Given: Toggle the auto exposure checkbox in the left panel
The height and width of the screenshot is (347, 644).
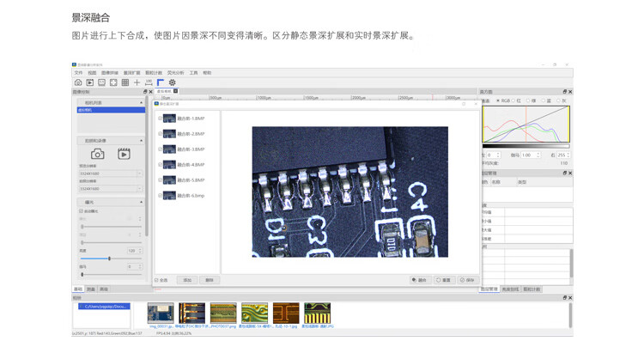Looking at the screenshot, I should tap(81, 211).
